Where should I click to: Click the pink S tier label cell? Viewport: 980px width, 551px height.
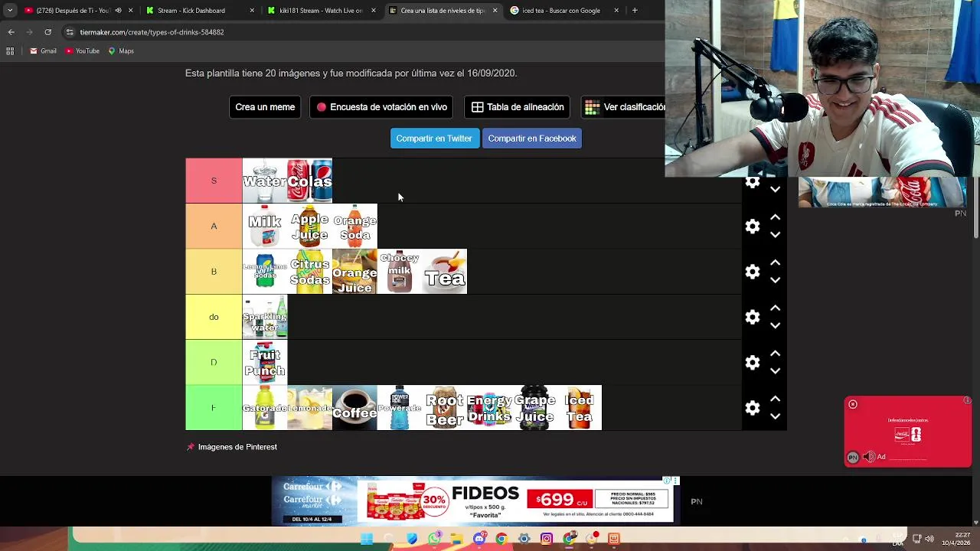214,181
